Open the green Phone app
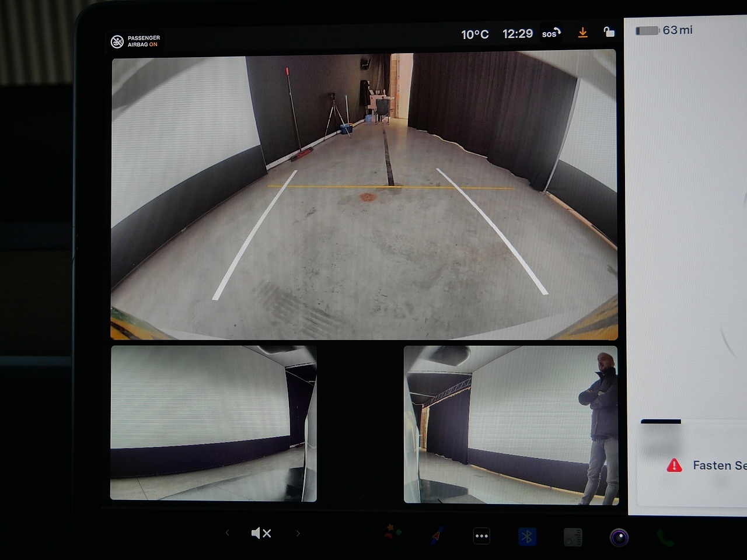The height and width of the screenshot is (560, 747). 665,537
